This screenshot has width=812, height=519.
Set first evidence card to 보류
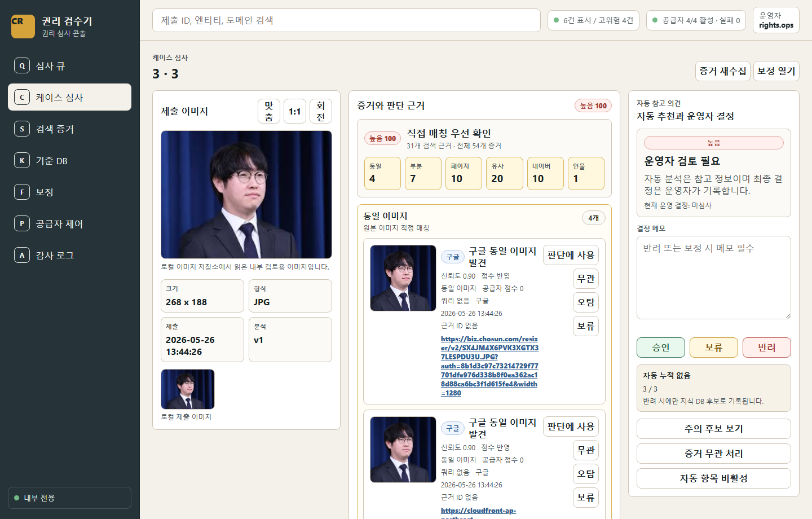coord(586,326)
